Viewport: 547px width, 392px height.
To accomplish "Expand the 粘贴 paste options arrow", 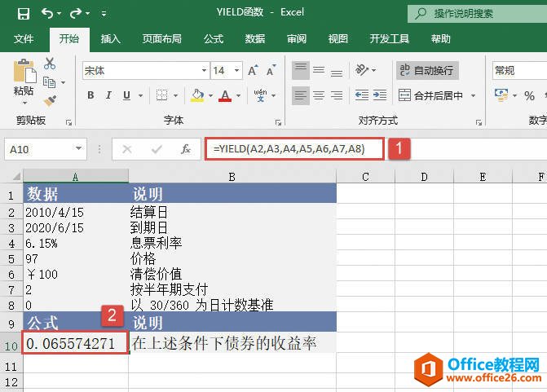I will [x=24, y=103].
